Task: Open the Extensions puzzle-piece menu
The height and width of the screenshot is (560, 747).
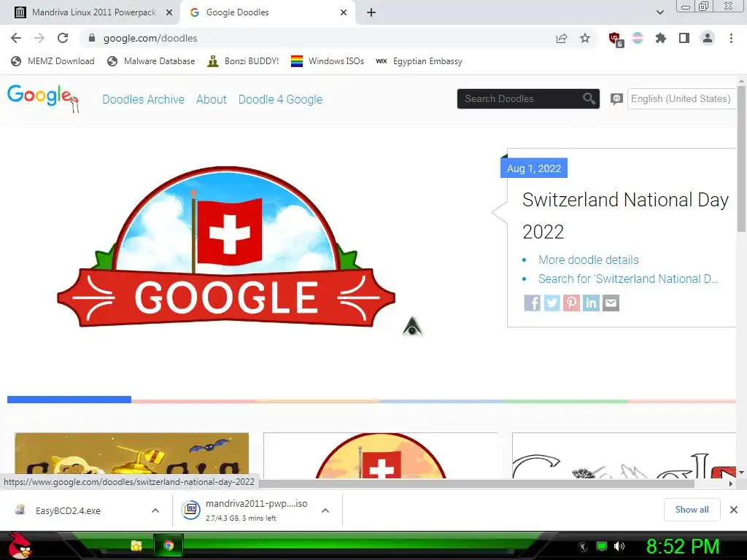Action: [x=661, y=38]
